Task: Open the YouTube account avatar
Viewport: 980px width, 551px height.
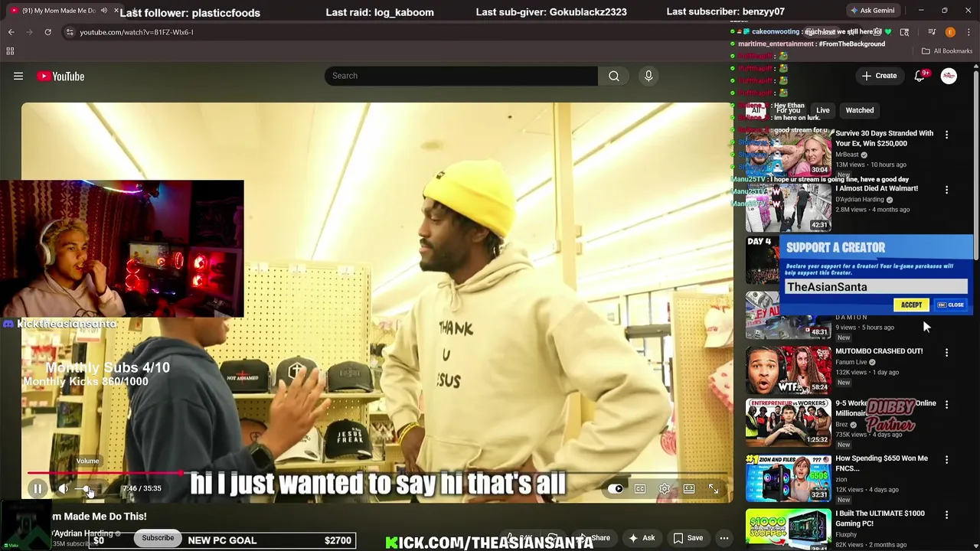Action: click(949, 76)
